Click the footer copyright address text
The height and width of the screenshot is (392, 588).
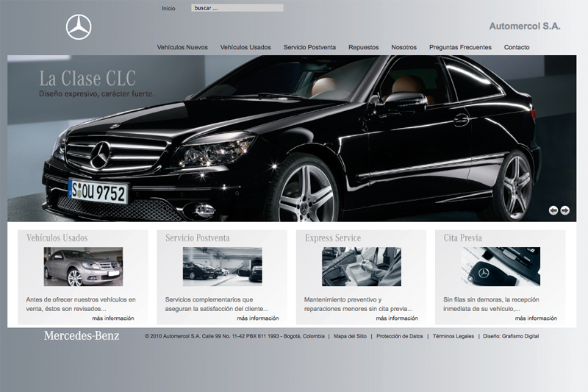[x=234, y=336]
